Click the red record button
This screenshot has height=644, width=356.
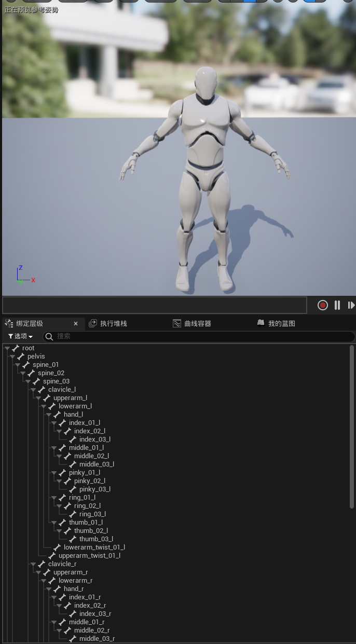323,305
